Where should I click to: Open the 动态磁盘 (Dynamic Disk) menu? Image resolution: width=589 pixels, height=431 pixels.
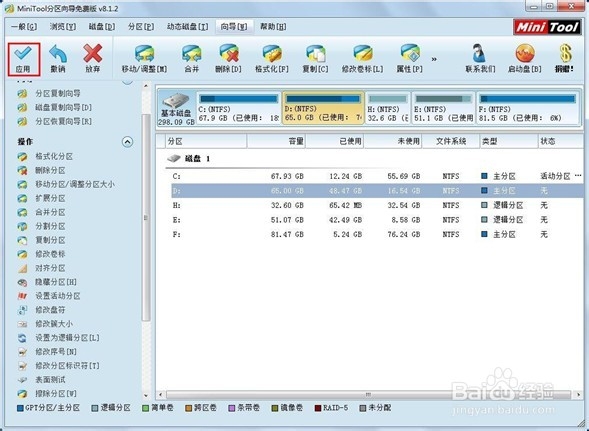point(187,27)
